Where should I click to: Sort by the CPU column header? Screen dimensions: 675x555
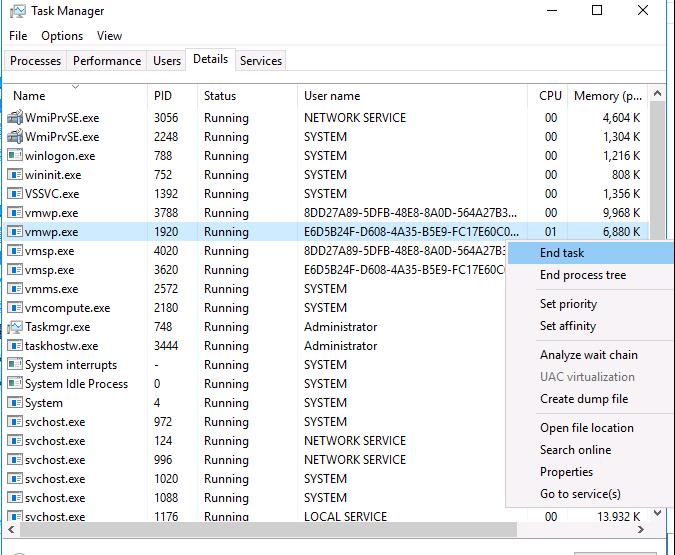[x=550, y=96]
